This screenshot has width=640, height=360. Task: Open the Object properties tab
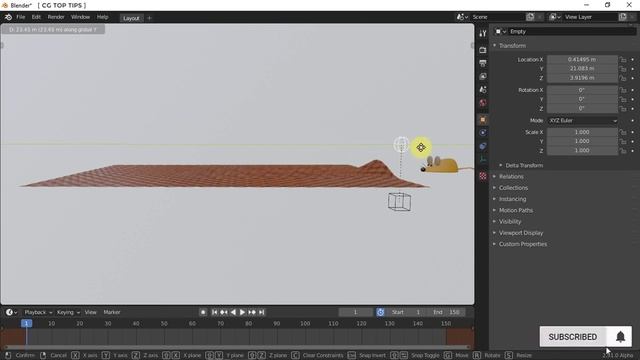tap(483, 120)
